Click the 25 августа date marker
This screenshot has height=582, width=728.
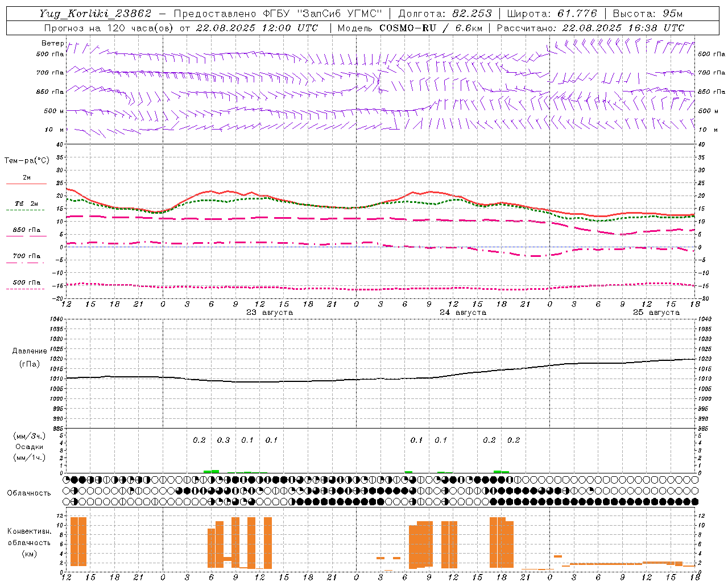(x=656, y=313)
